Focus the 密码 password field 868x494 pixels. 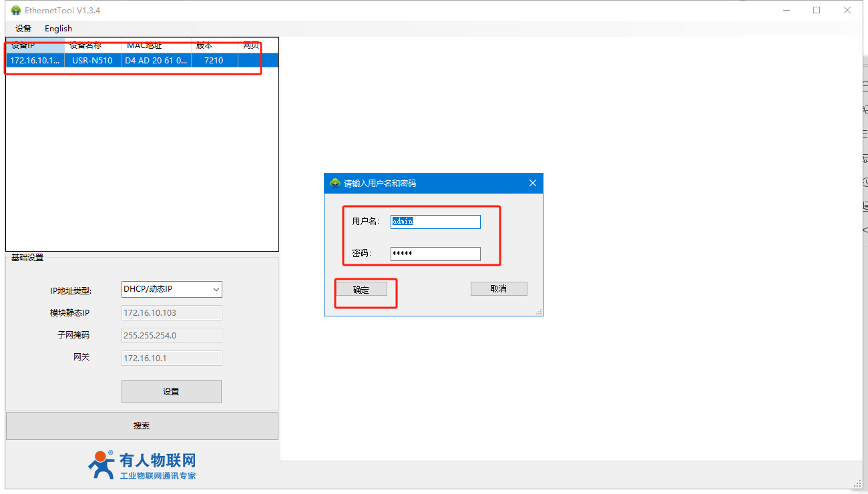[x=435, y=254]
